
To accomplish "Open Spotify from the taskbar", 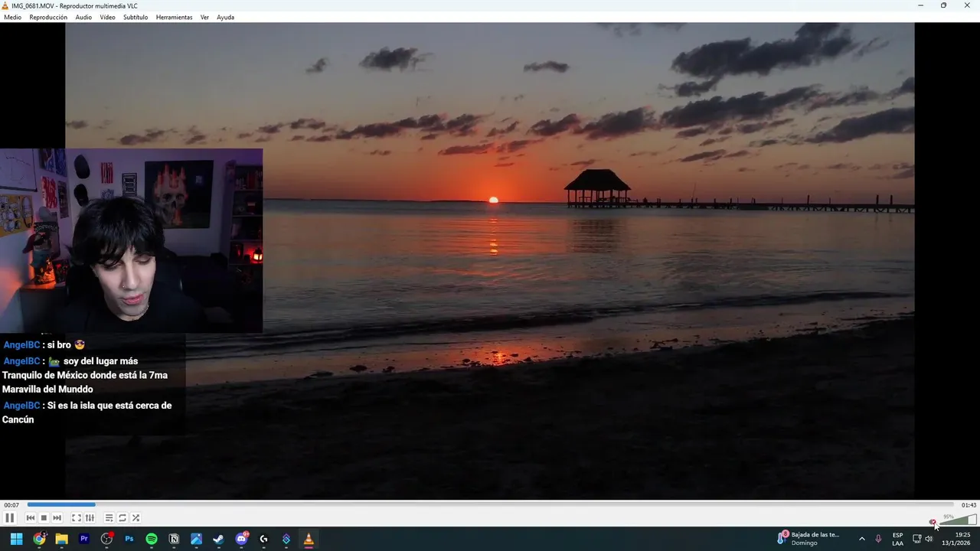I will click(152, 539).
